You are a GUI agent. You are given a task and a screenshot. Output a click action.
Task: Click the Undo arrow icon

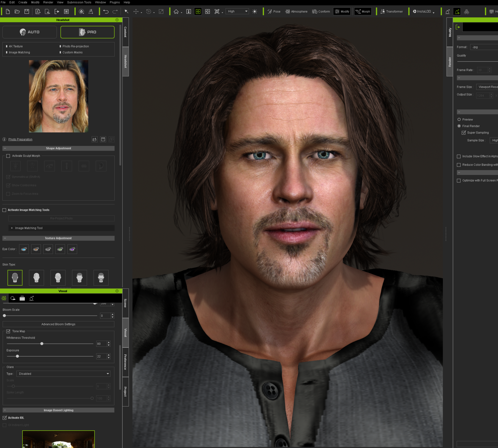tap(106, 11)
